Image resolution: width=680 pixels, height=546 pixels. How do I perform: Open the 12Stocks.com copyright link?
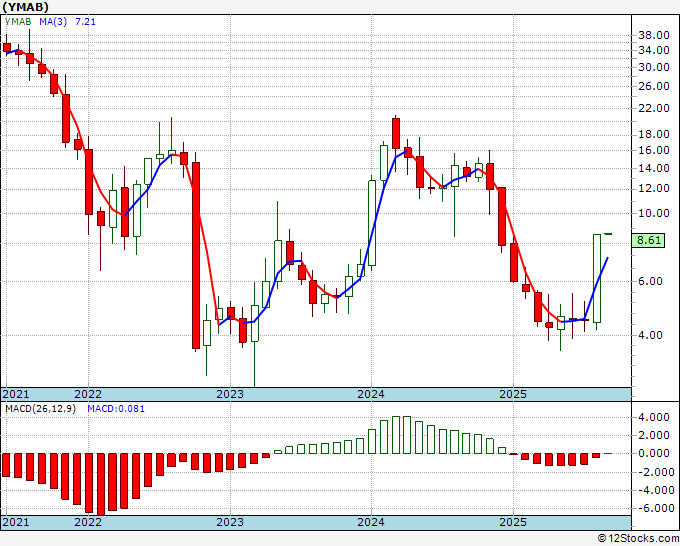[638, 539]
